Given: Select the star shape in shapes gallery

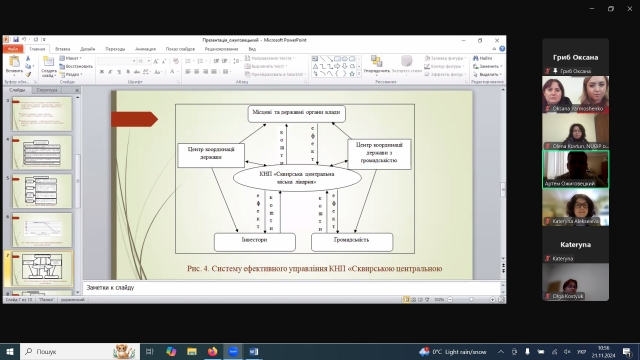Looking at the screenshot, I should click(352, 73).
